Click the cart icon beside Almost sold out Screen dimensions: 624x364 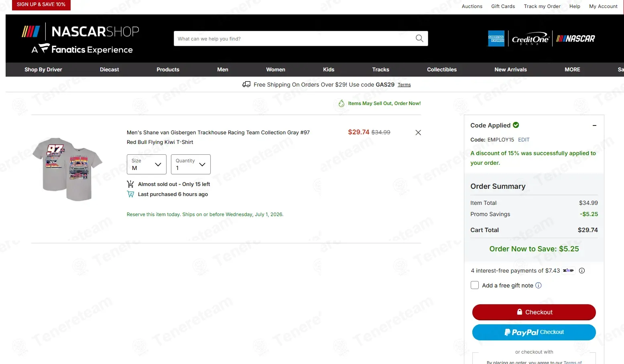click(x=130, y=184)
